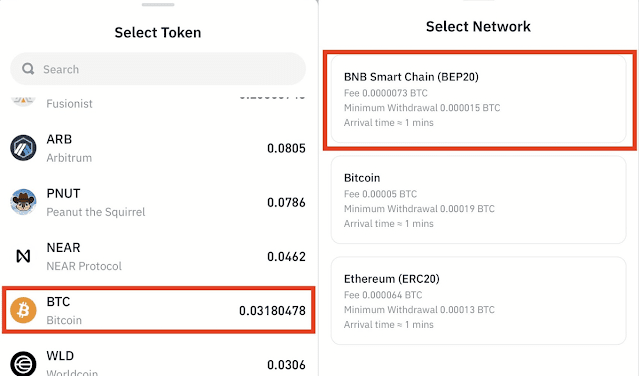
Task: Pick the Ethereum (ERC20) network option
Action: (478, 301)
